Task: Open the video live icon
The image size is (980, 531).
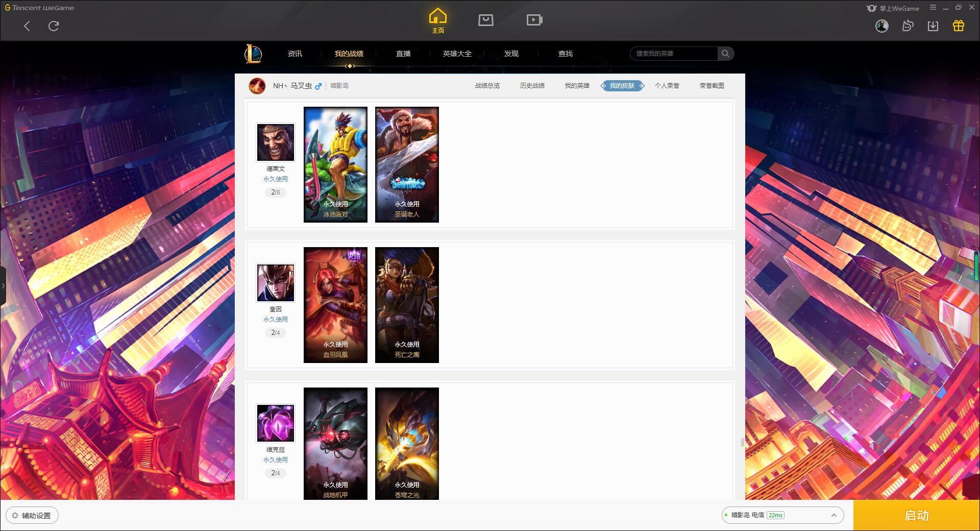Action: [534, 20]
